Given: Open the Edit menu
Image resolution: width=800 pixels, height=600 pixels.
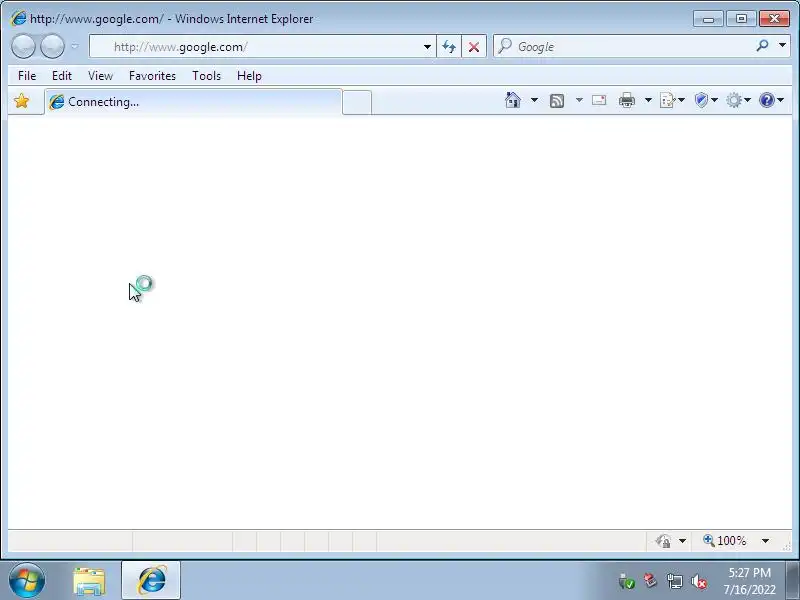Looking at the screenshot, I should pyautogui.click(x=62, y=76).
